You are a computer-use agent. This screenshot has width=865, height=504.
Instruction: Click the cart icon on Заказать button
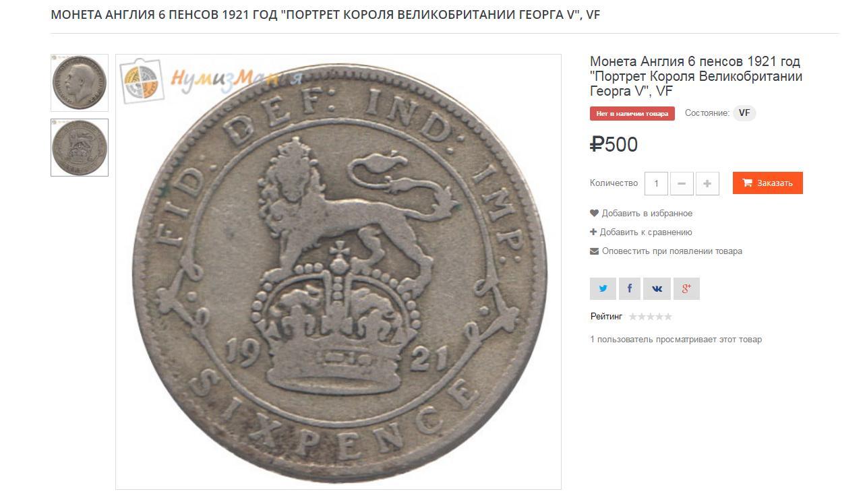click(747, 183)
